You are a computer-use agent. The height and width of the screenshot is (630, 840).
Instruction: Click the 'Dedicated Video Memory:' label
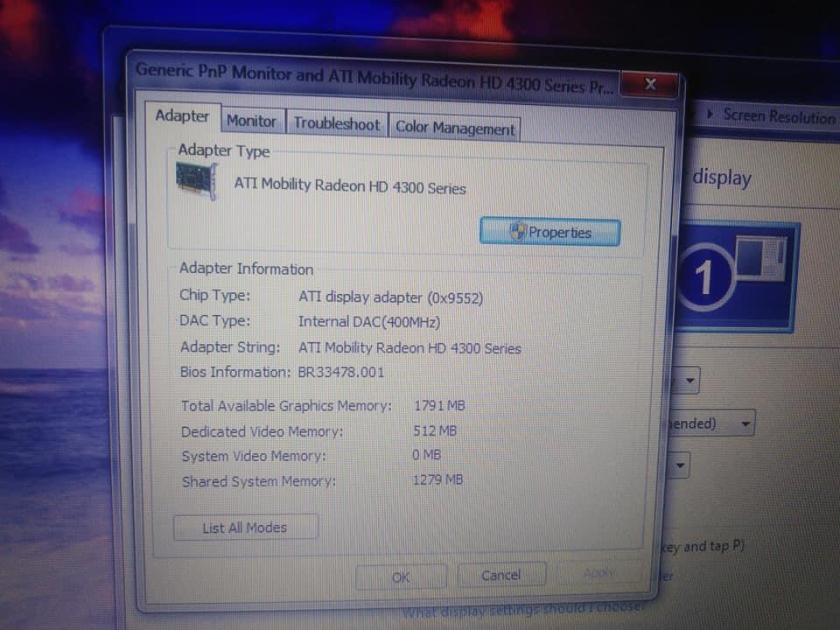[262, 431]
